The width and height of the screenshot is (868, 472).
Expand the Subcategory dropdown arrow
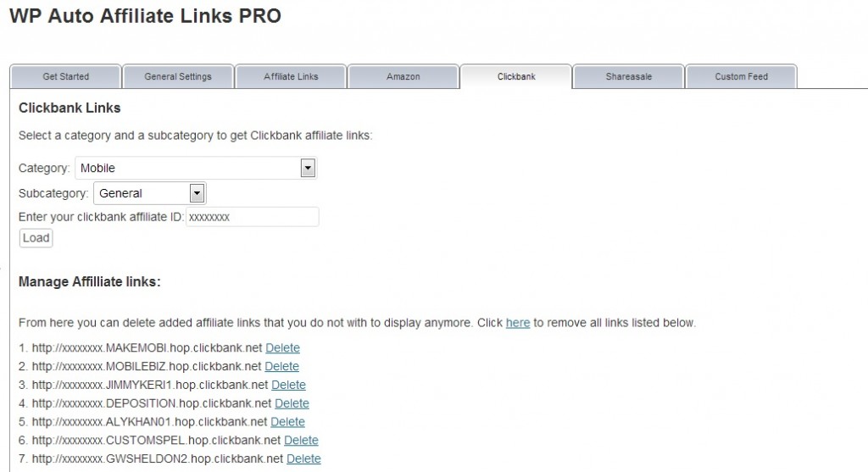pyautogui.click(x=197, y=193)
